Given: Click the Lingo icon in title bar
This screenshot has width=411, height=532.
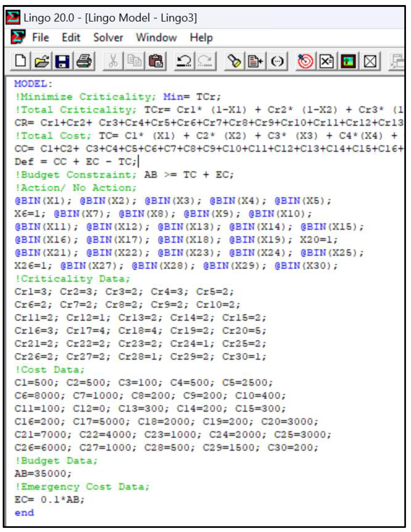Looking at the screenshot, I should coord(13,17).
